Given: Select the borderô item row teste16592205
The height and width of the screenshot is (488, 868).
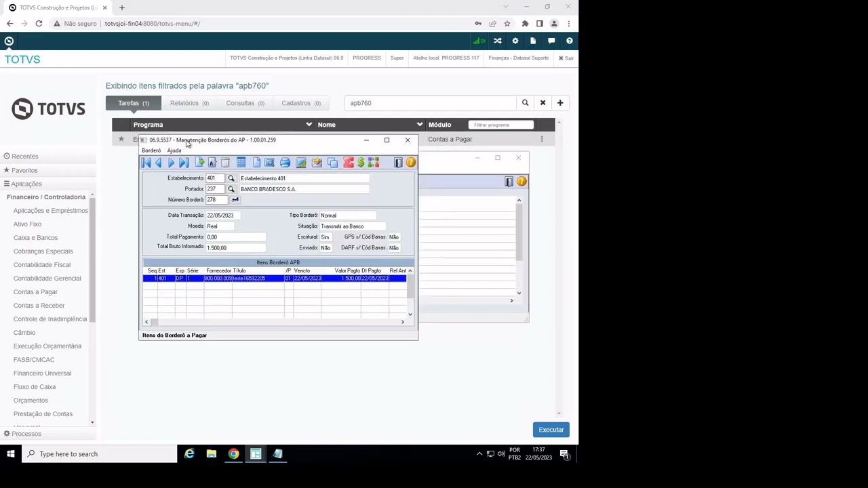Looking at the screenshot, I should (275, 279).
